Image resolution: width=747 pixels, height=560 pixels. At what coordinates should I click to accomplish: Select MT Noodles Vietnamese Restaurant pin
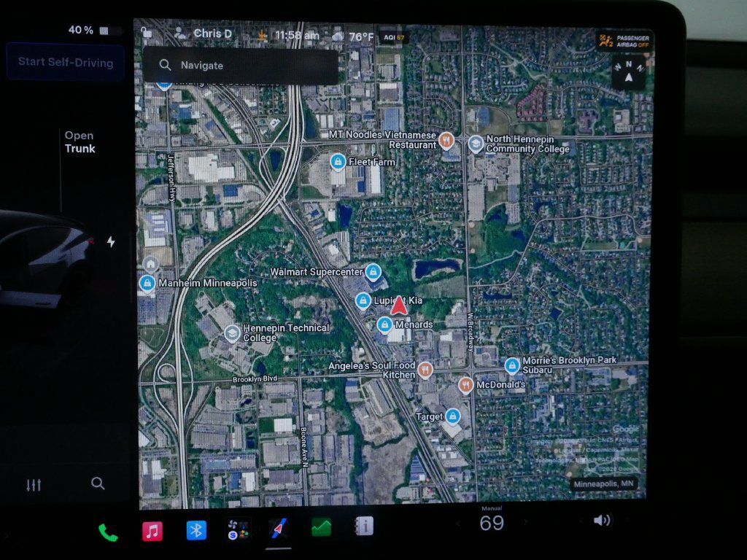(446, 141)
